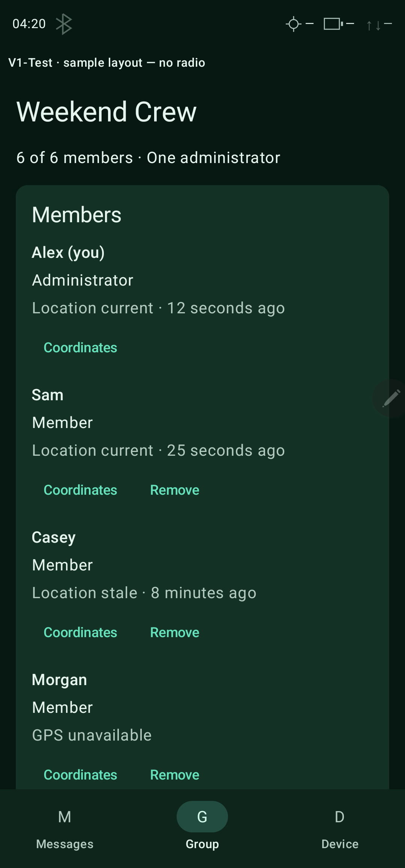This screenshot has width=405, height=868.
Task: Open the Group tab label
Action: click(202, 844)
